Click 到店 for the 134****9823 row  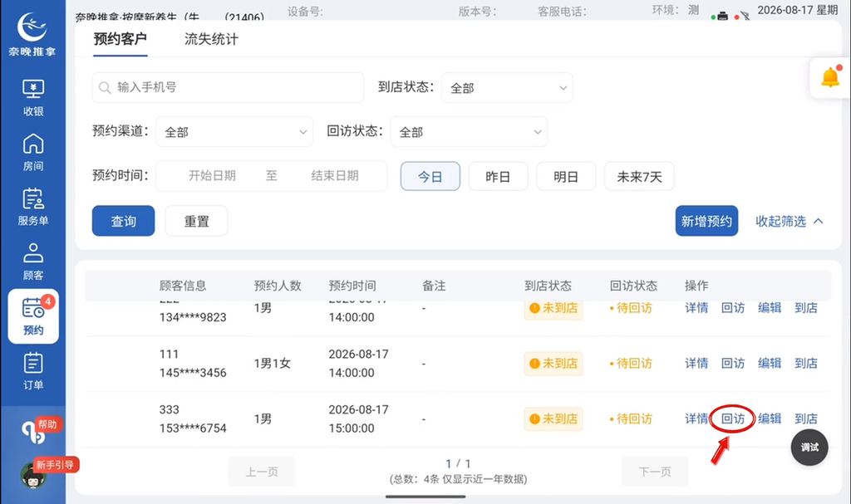(x=806, y=308)
